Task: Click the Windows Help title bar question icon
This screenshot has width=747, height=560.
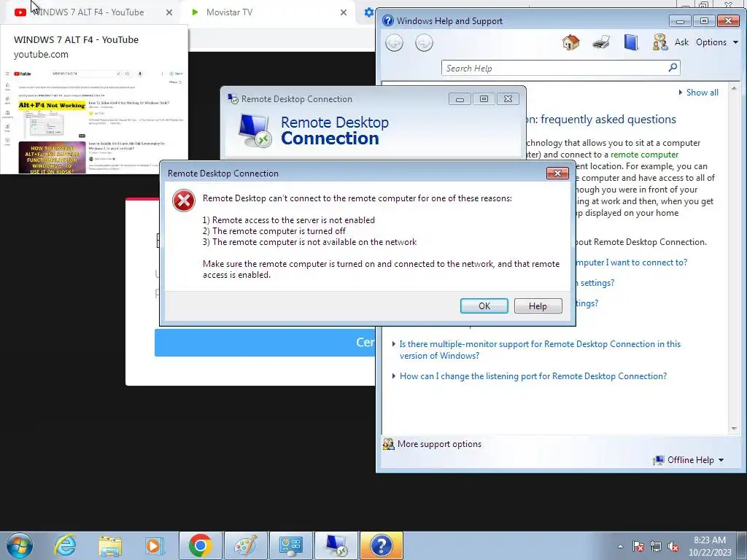Action: point(388,20)
